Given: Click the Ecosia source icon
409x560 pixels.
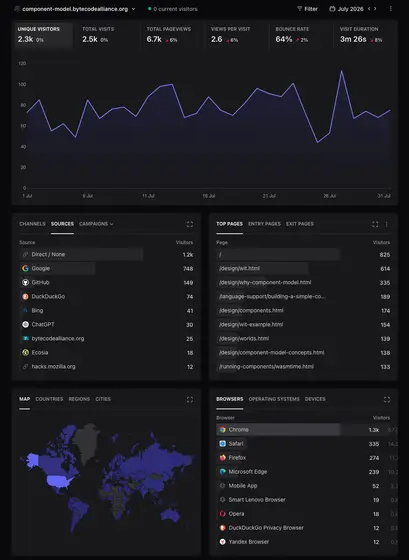Looking at the screenshot, I should pos(25,352).
